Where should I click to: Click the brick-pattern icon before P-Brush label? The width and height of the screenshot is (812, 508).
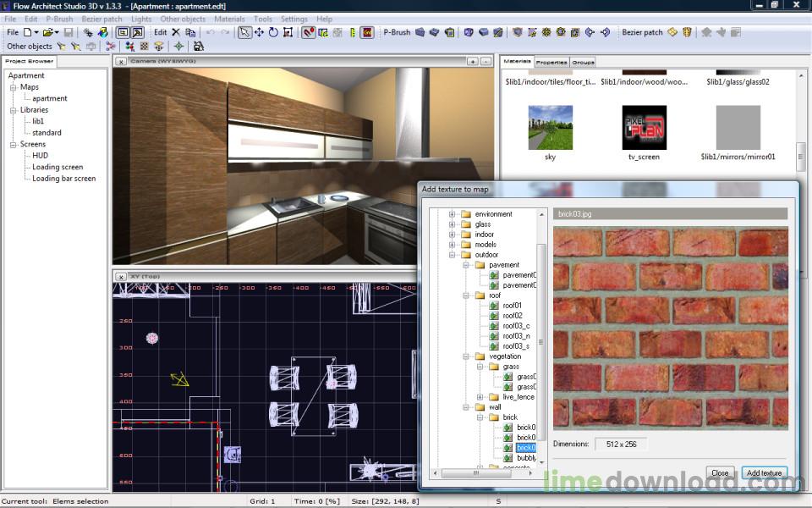pos(367,32)
